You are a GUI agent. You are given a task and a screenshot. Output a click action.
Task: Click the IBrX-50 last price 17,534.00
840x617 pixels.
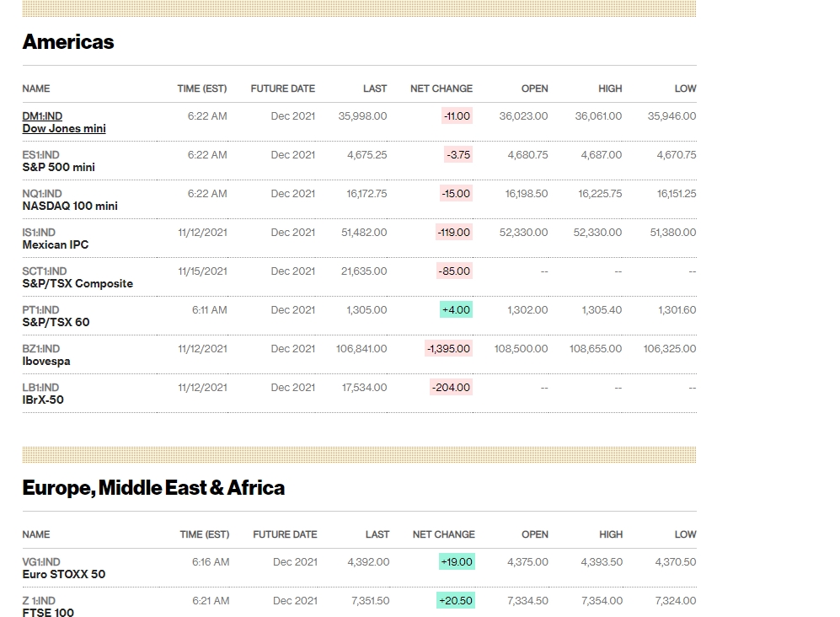tap(364, 388)
